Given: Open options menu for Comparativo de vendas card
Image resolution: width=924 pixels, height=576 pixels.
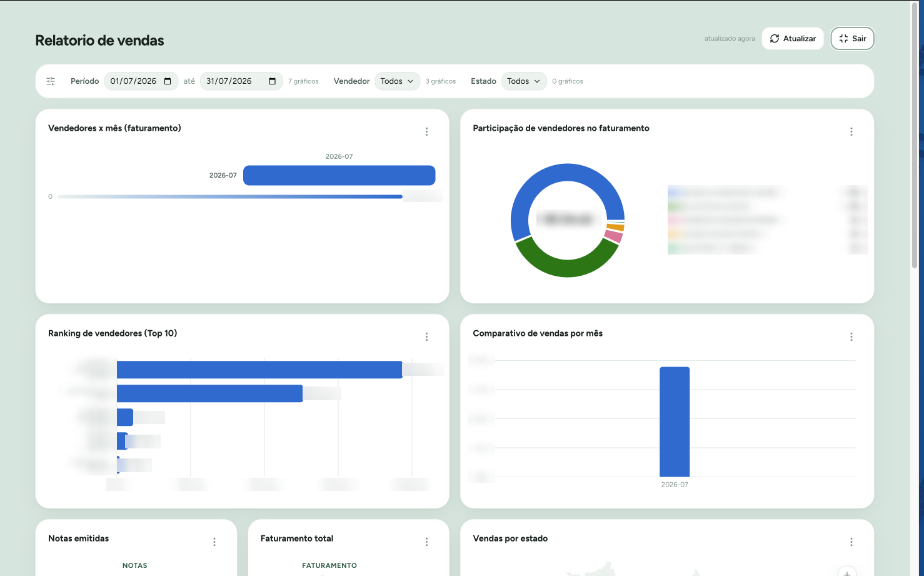Looking at the screenshot, I should click(x=851, y=336).
